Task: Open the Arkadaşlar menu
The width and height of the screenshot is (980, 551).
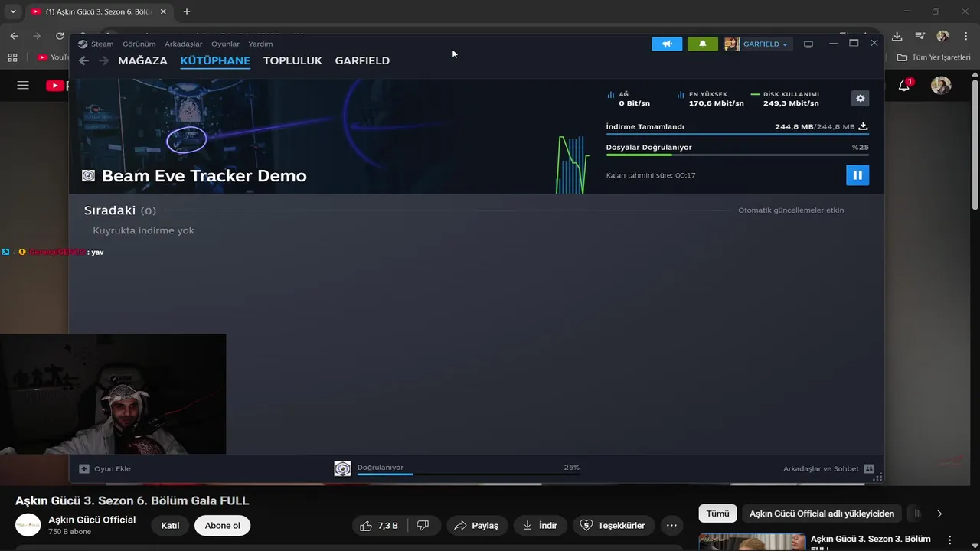Action: pos(184,44)
